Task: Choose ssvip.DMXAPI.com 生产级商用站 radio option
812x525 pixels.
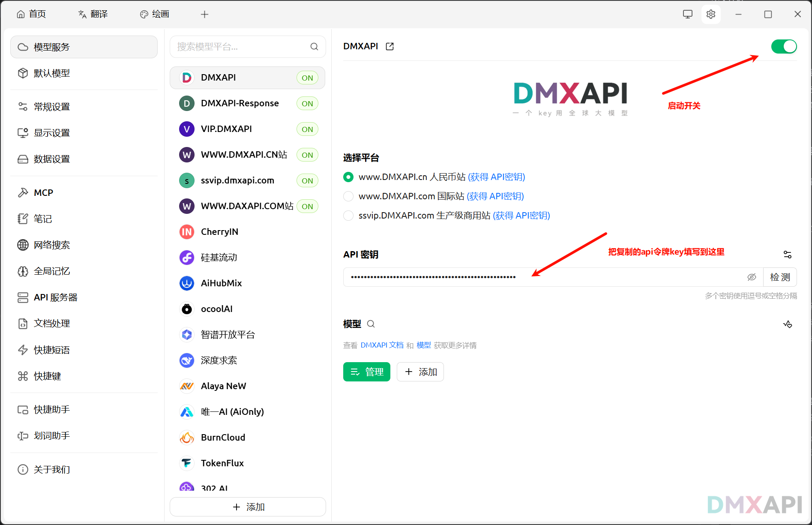Action: pos(348,216)
